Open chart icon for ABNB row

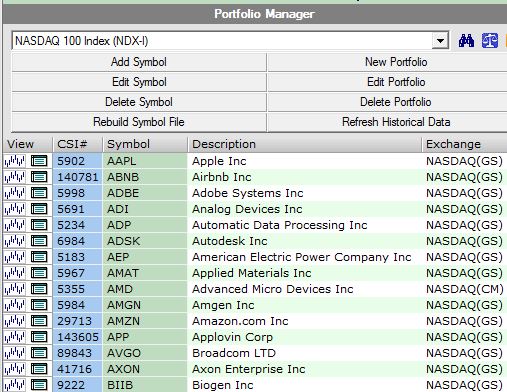(15, 177)
